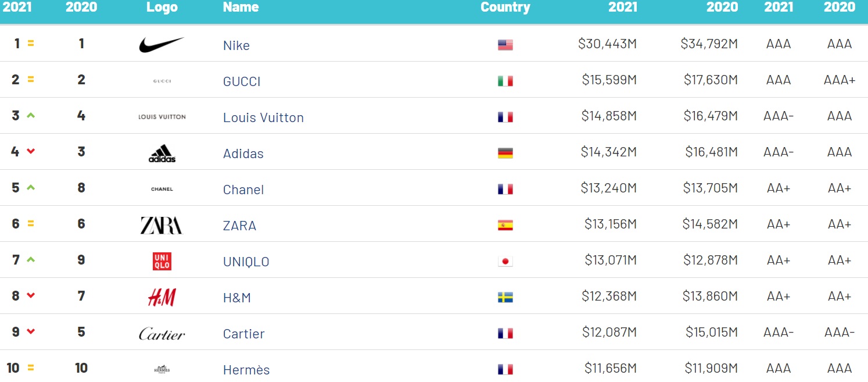Image resolution: width=868 pixels, height=382 pixels.
Task: Click the Cartier script logo
Action: coord(162,334)
